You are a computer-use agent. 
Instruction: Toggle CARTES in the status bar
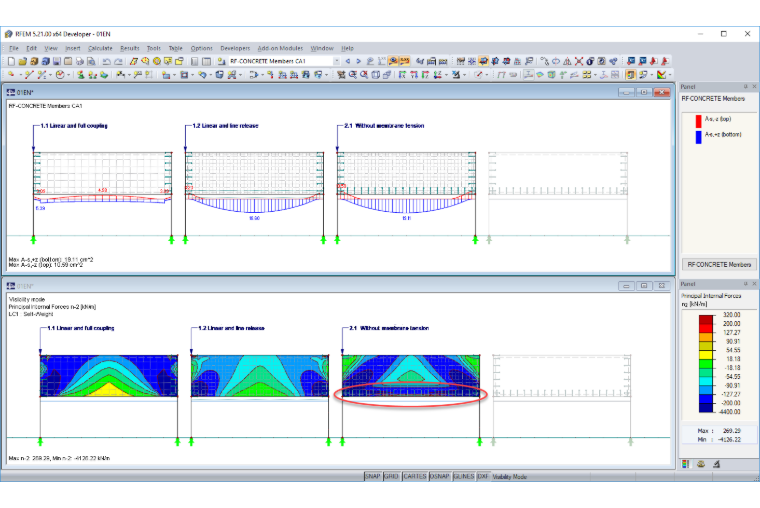point(414,476)
